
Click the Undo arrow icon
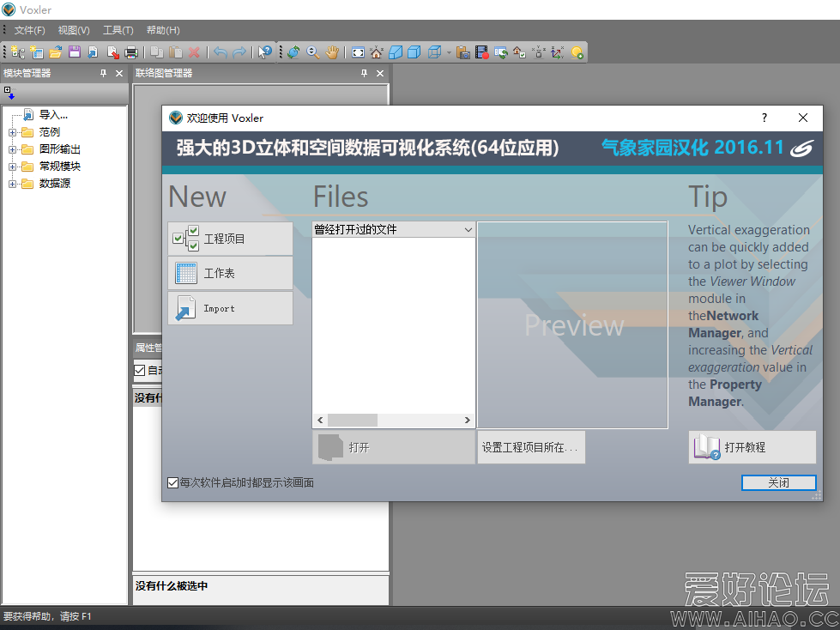(220, 52)
